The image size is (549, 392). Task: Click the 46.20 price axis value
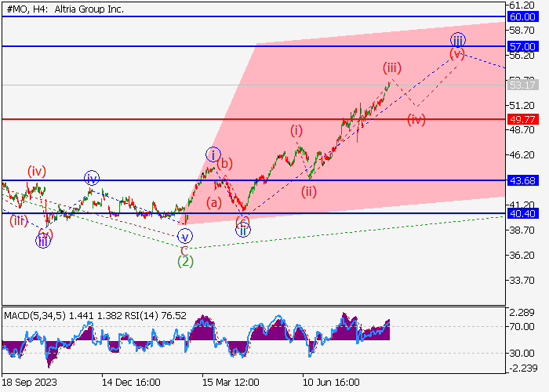pyautogui.click(x=522, y=154)
